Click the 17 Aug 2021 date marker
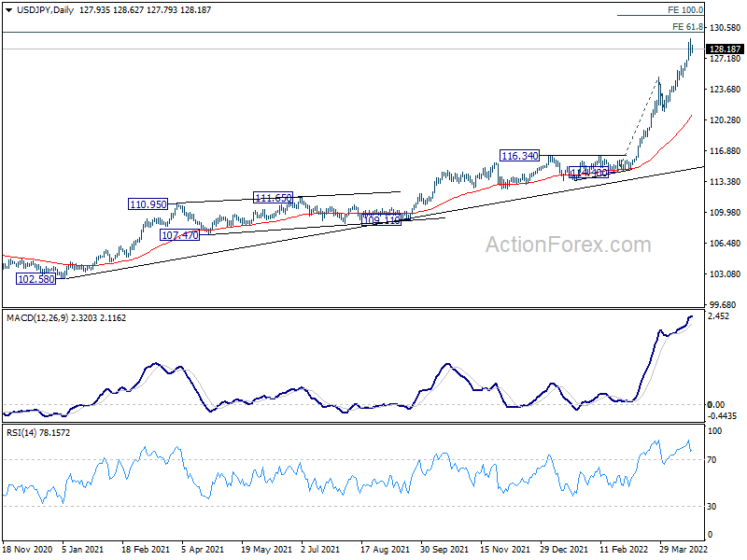The height and width of the screenshot is (560, 747). (x=385, y=549)
